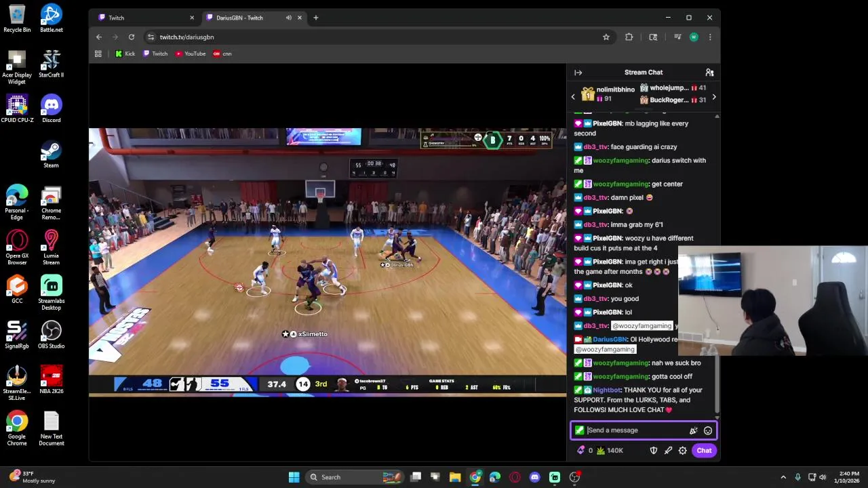868x488 pixels.
Task: Open nolimitbhino top gifter entry
Action: [607, 94]
